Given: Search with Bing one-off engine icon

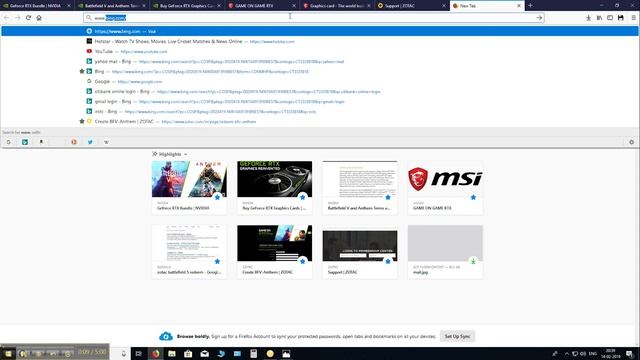Looking at the screenshot, I should (x=25, y=142).
